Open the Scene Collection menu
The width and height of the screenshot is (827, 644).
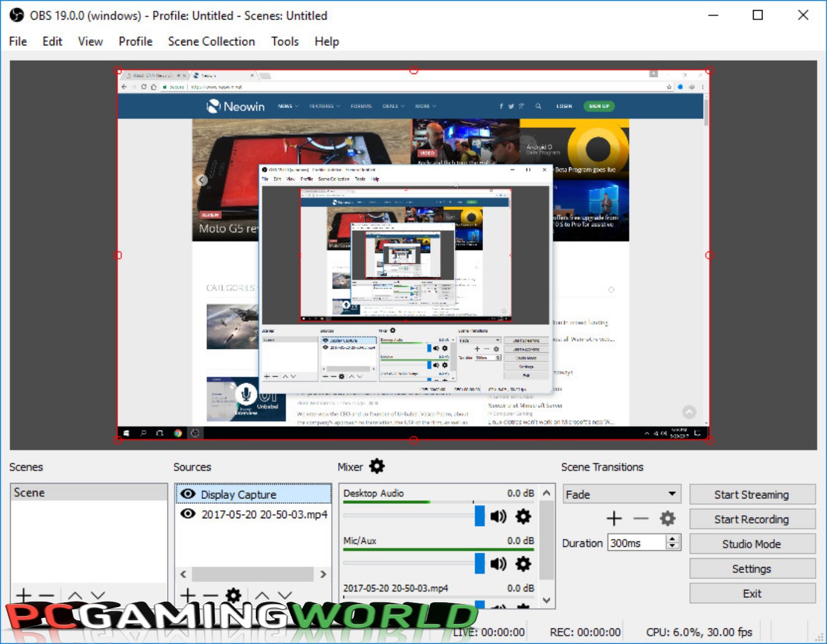pyautogui.click(x=211, y=41)
